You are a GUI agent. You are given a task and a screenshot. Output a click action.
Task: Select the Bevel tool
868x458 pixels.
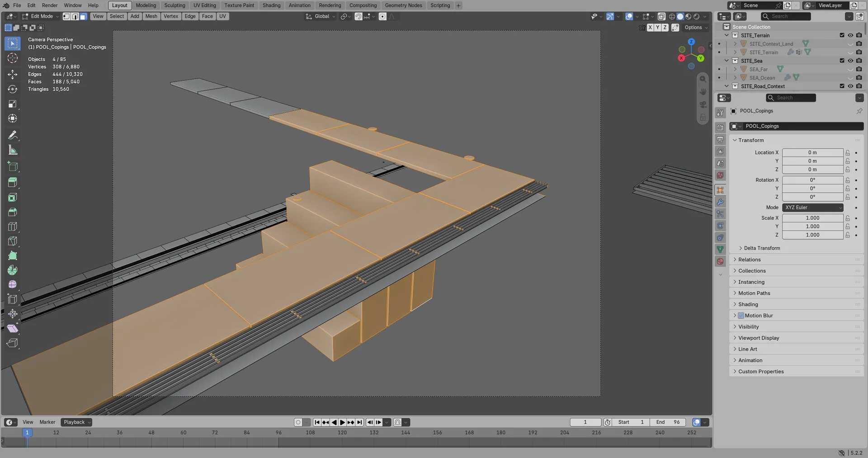coord(13,212)
